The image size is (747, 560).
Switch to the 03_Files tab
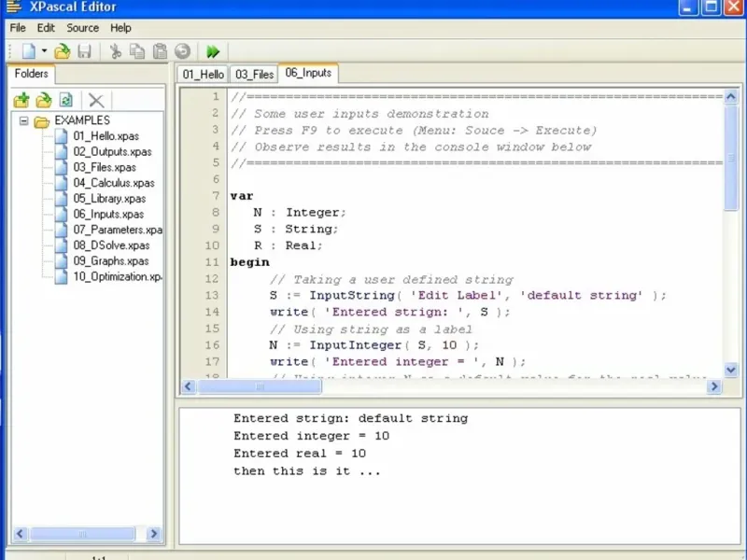coord(254,75)
